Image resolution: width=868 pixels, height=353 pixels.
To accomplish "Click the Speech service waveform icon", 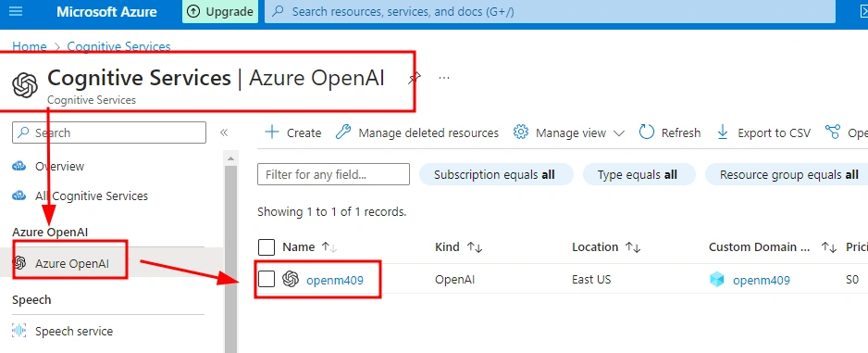I will click(x=19, y=332).
